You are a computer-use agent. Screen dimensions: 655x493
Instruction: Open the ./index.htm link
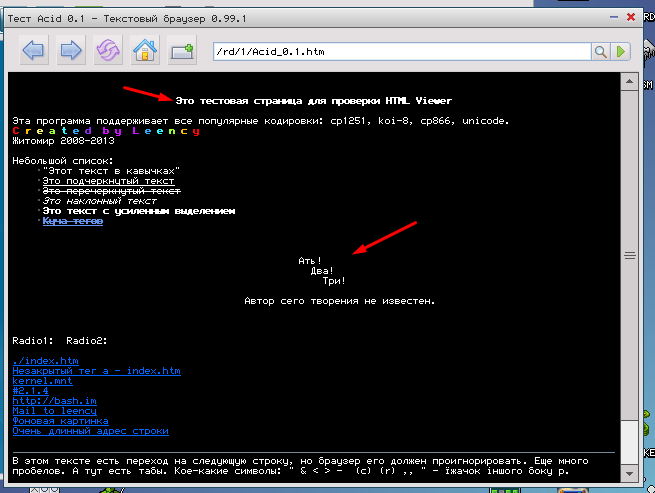[46, 360]
